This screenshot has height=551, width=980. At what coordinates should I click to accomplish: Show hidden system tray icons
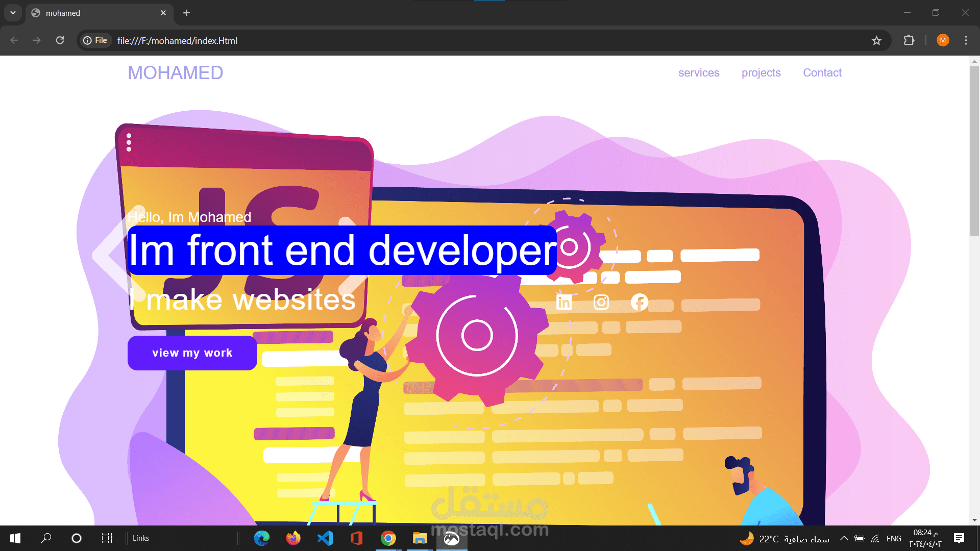(x=844, y=538)
